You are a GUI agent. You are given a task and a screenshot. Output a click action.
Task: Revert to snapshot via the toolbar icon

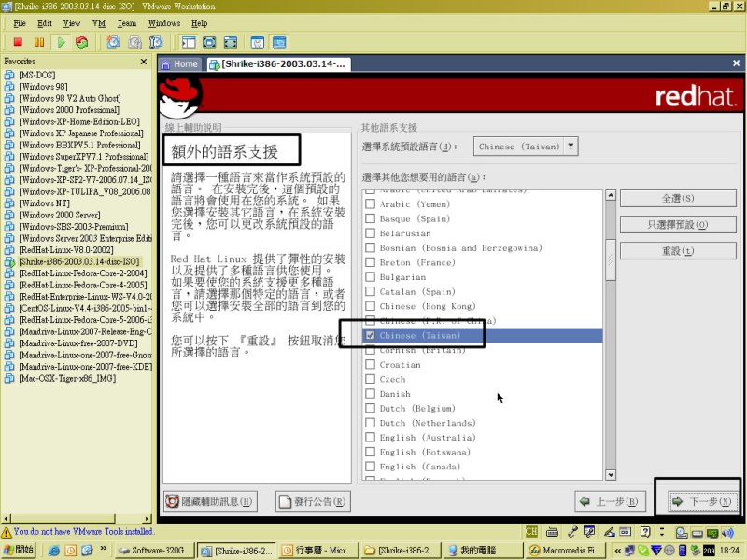click(x=134, y=42)
